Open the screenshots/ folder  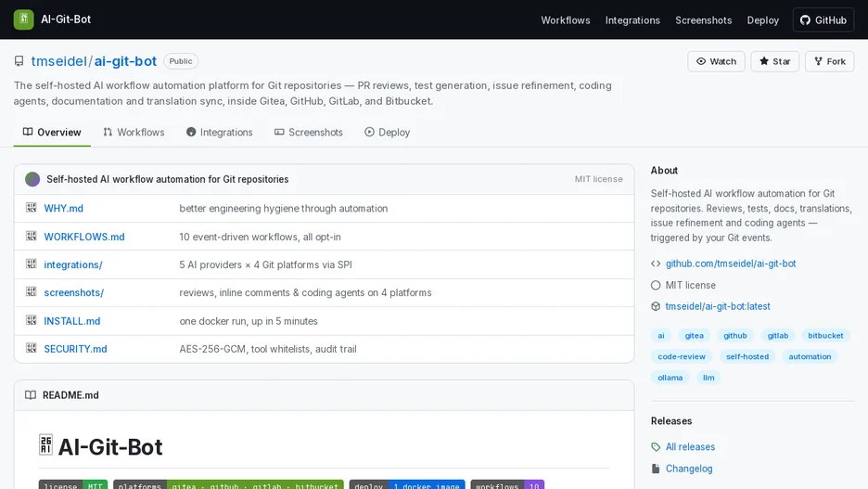73,292
